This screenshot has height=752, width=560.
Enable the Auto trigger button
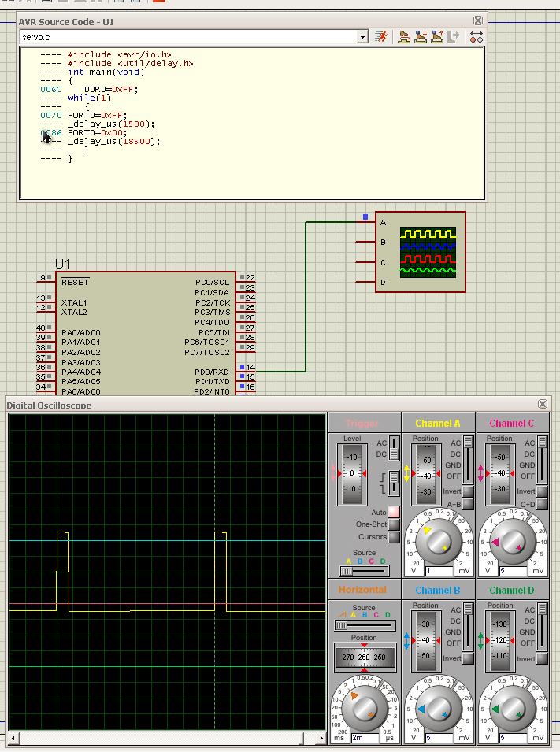click(394, 512)
